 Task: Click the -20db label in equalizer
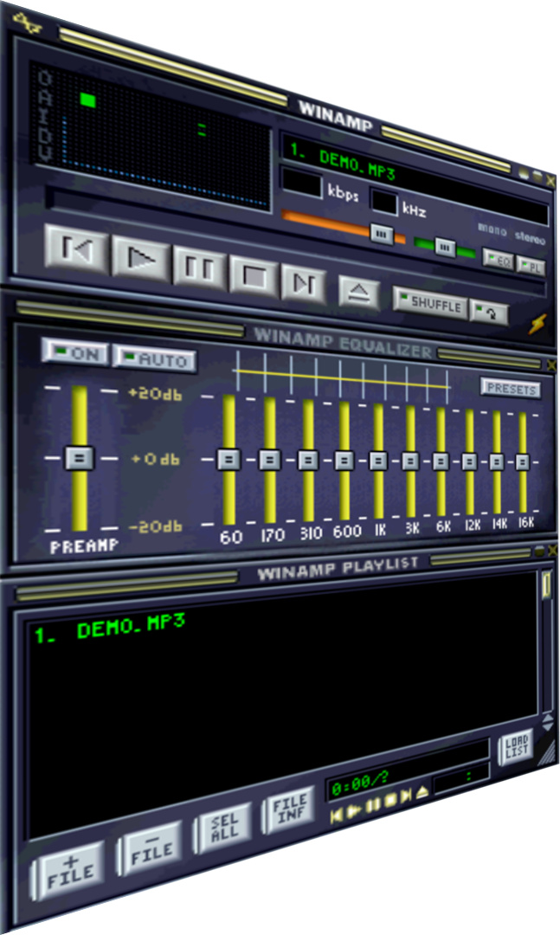[155, 526]
